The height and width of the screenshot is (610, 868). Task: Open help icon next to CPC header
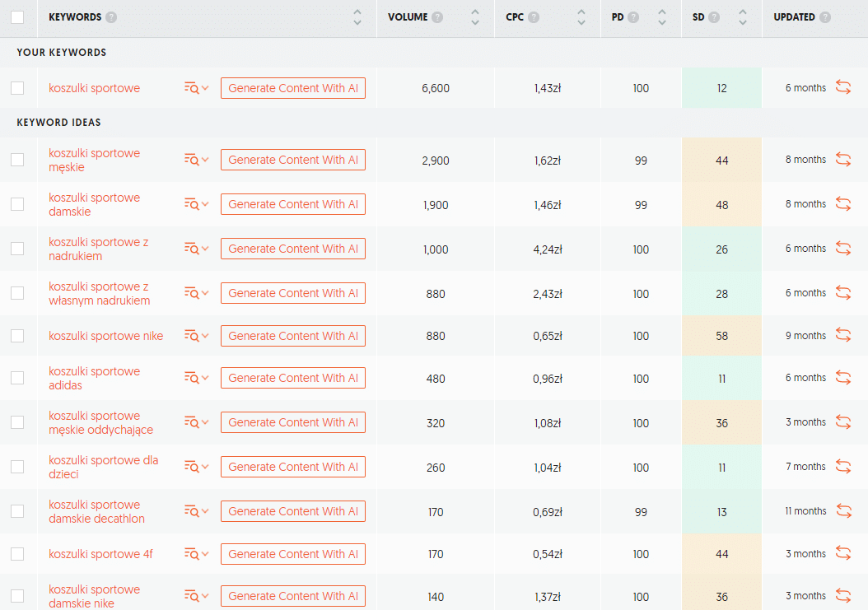(534, 17)
